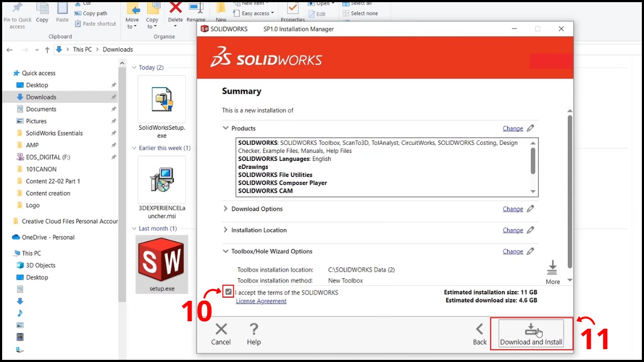The image size is (644, 362).
Task: Click the Products list box scrollbar
Action: [x=533, y=161]
